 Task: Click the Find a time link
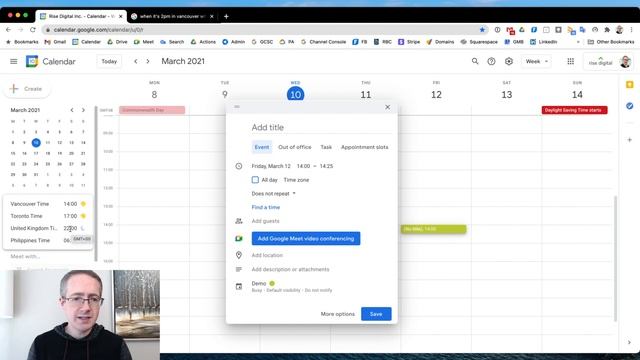tap(266, 207)
